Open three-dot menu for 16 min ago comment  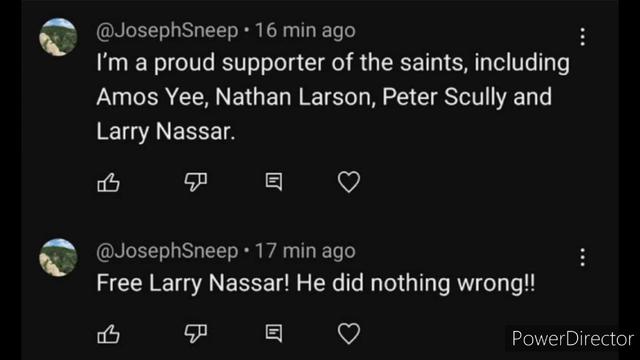582,37
